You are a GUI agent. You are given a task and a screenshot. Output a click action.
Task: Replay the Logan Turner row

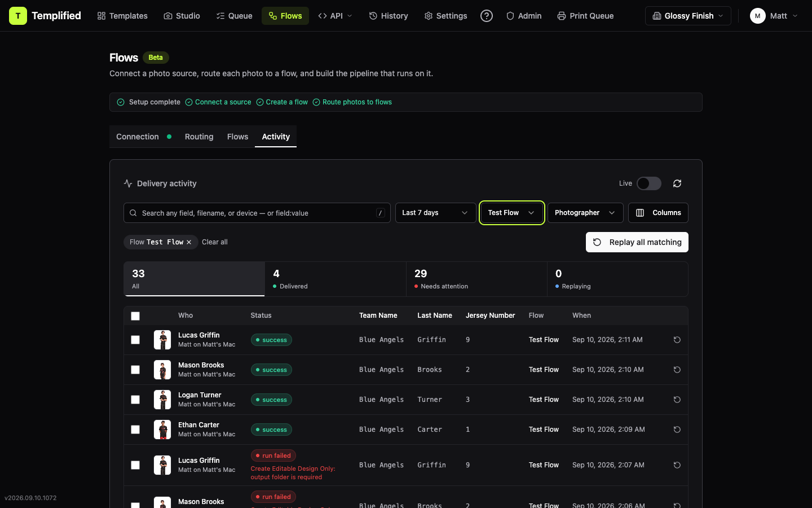[x=677, y=400]
